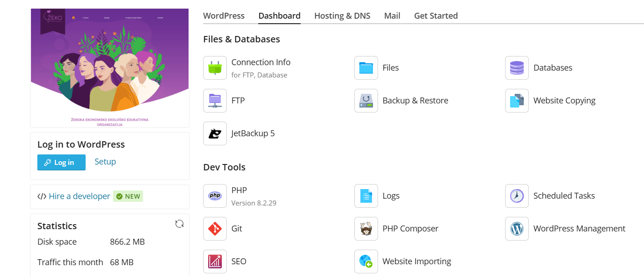
Task: Open the Git icon
Action: pos(215,229)
